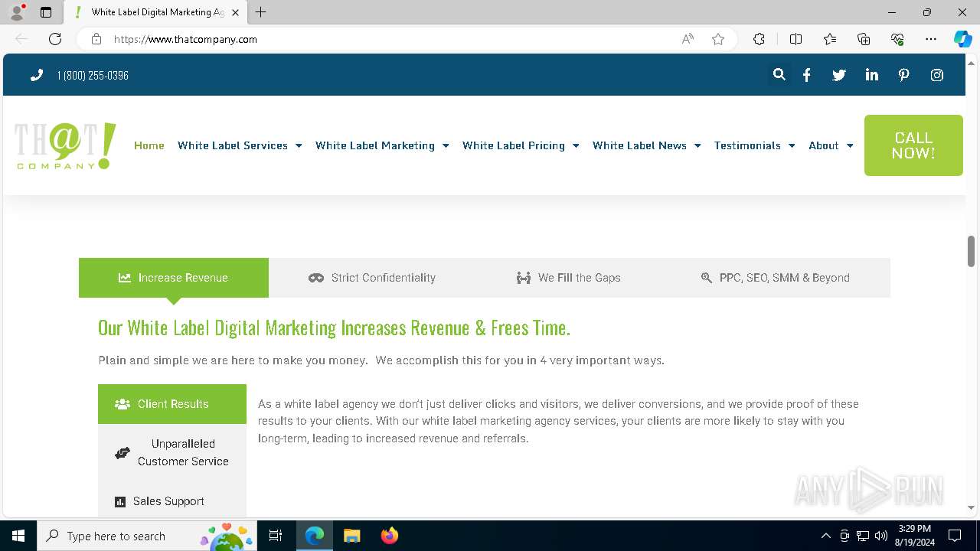This screenshot has height=551, width=980.
Task: Open the Pinterest profile icon
Action: point(904,75)
